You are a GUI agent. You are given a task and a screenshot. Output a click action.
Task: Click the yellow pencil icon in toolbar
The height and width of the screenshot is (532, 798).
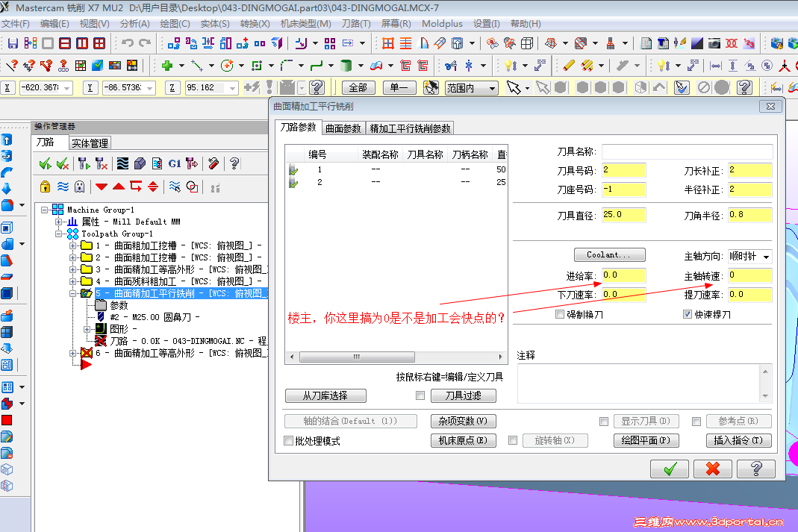(569, 66)
